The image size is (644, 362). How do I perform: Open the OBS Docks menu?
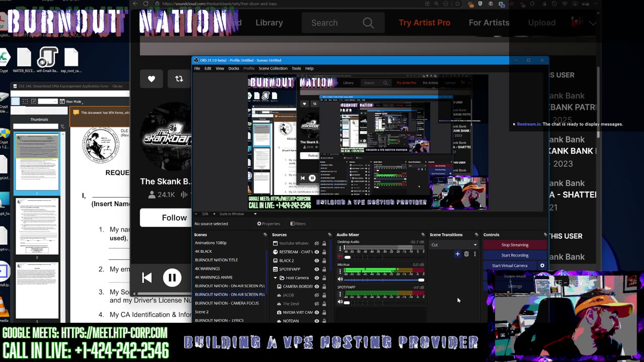(233, 68)
